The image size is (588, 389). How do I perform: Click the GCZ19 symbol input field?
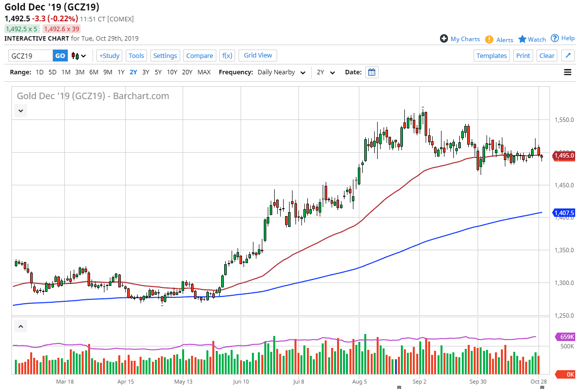click(x=31, y=56)
